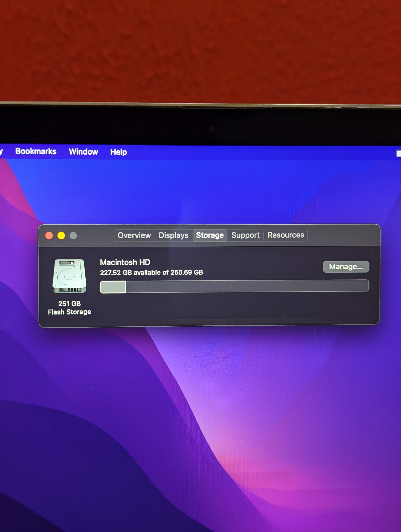This screenshot has width=401, height=532.
Task: Open the Displays tab
Action: coord(173,235)
